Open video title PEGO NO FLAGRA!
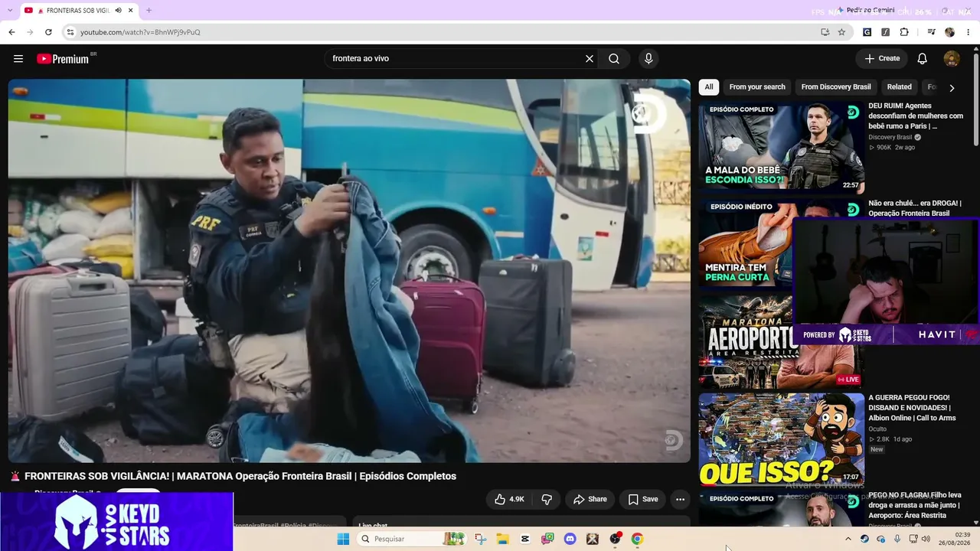The image size is (980, 551). click(915, 505)
